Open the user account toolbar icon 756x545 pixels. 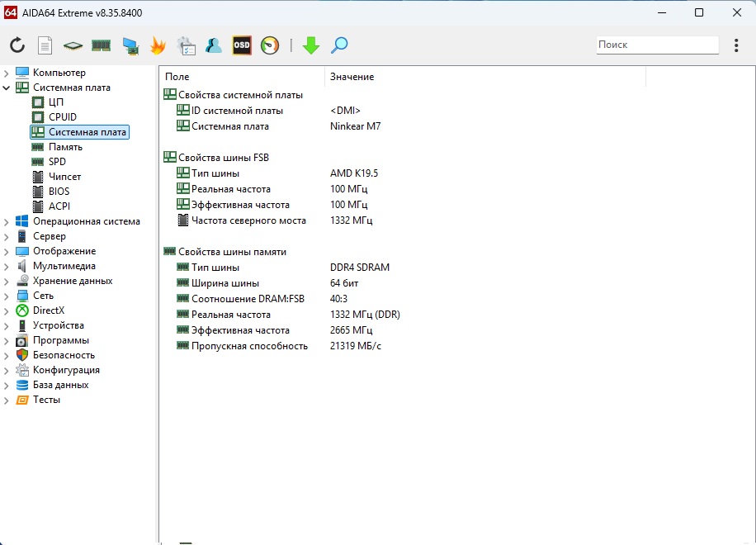click(x=214, y=45)
